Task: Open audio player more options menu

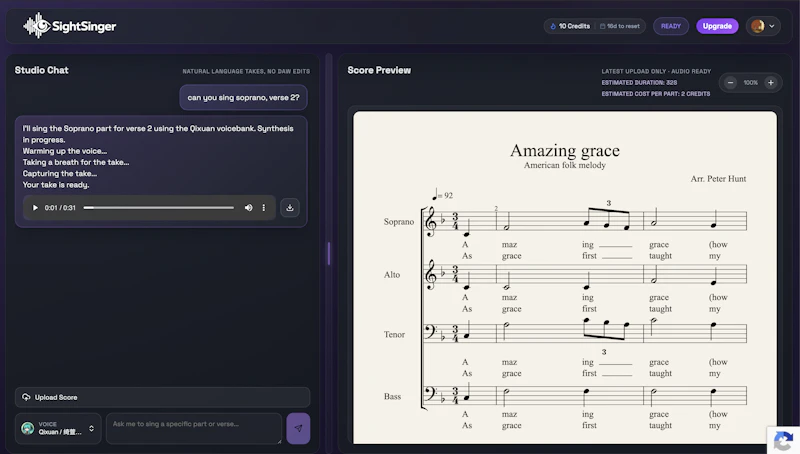Action: click(264, 208)
